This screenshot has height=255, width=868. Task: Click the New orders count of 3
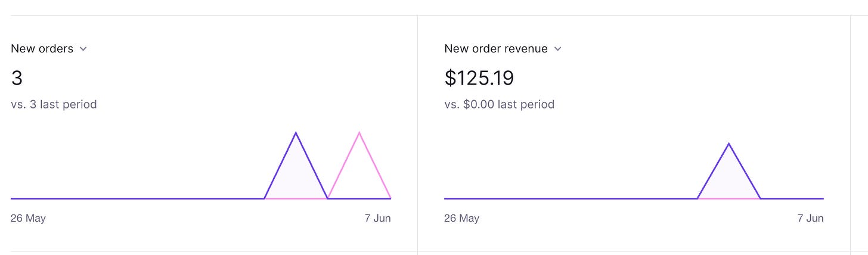[x=17, y=78]
